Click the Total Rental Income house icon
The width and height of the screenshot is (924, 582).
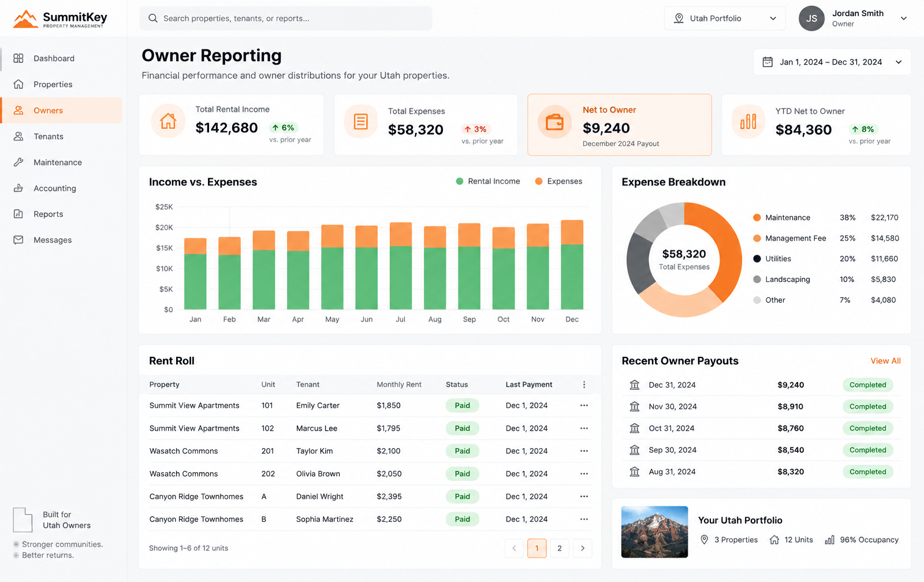(168, 121)
